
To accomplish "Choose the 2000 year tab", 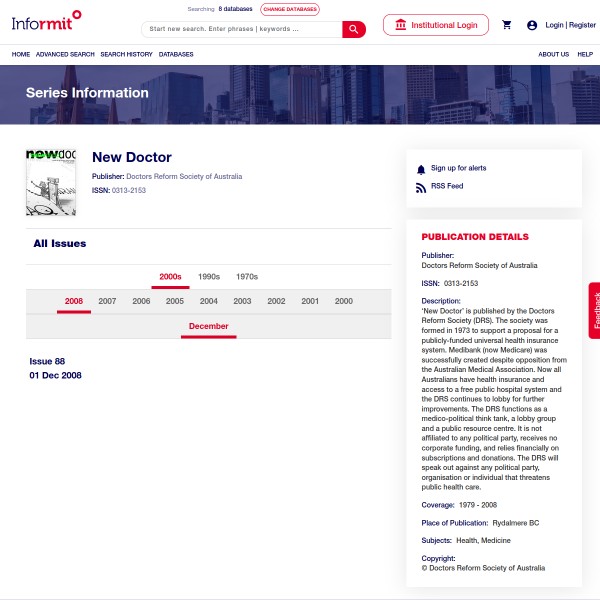I will tap(343, 301).
